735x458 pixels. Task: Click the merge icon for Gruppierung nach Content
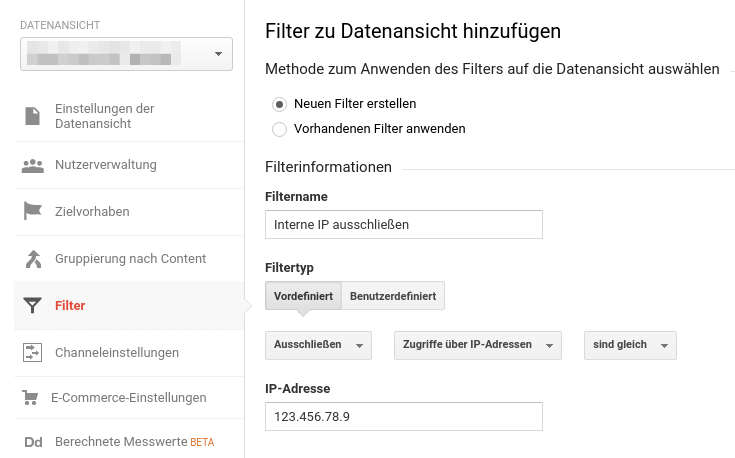click(33, 259)
